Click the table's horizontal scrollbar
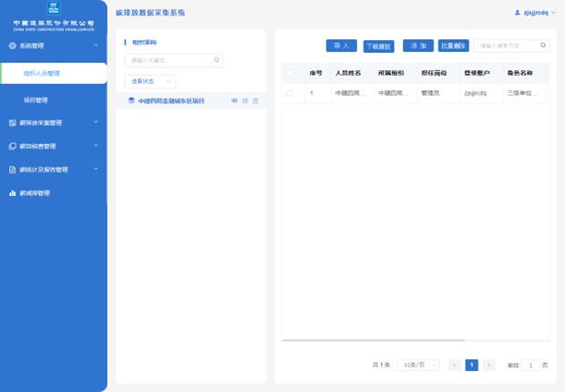The image size is (565, 392). 373,340
